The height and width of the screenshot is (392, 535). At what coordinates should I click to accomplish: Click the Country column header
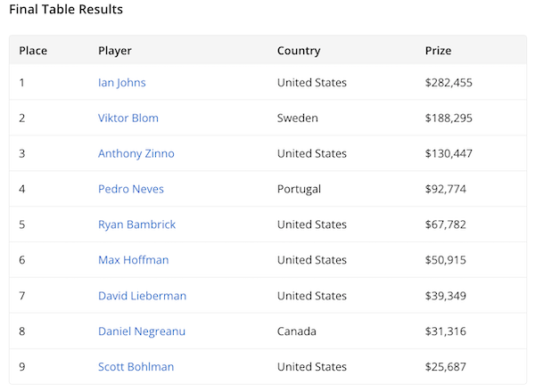(299, 51)
